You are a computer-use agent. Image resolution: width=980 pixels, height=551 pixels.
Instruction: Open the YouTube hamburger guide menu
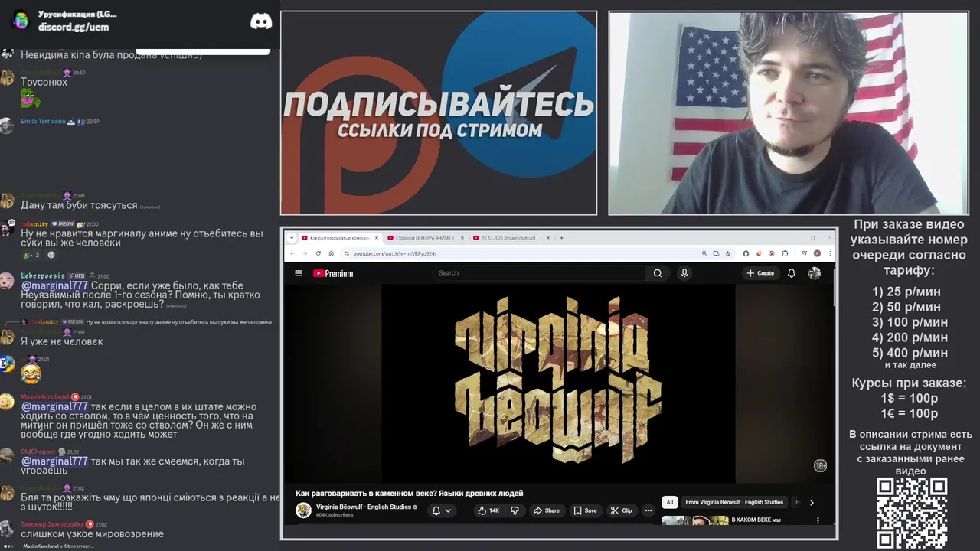(299, 273)
